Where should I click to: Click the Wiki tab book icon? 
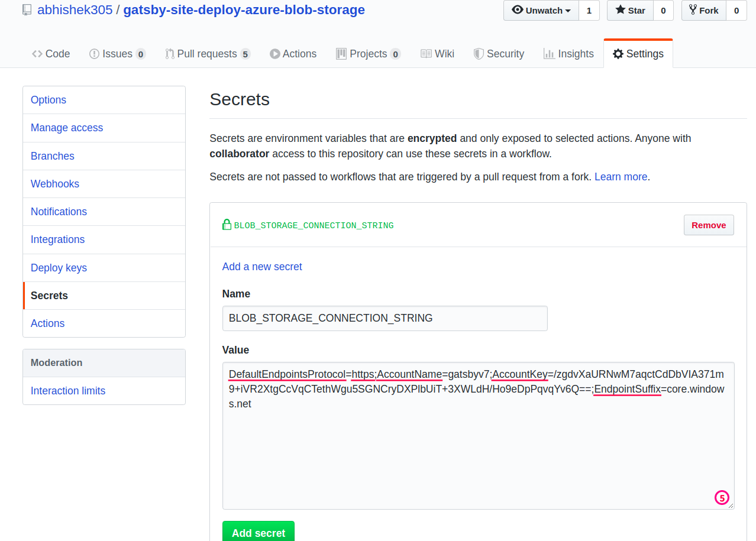426,54
